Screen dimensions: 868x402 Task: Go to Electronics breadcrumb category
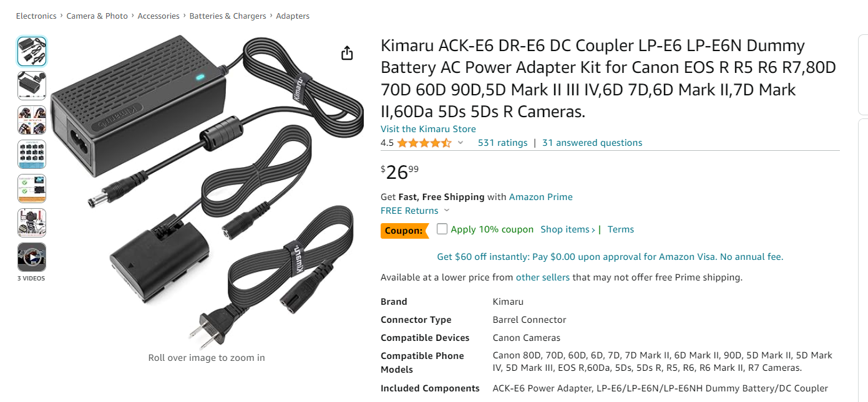click(x=36, y=16)
